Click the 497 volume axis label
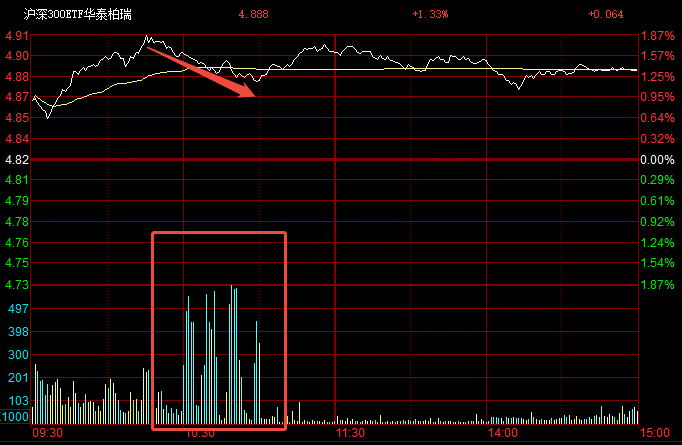 pyautogui.click(x=18, y=309)
